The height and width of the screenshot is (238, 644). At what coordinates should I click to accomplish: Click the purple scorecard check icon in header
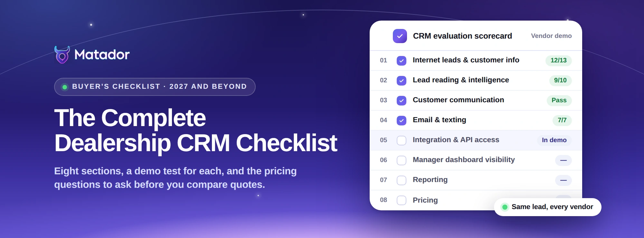[x=400, y=36]
